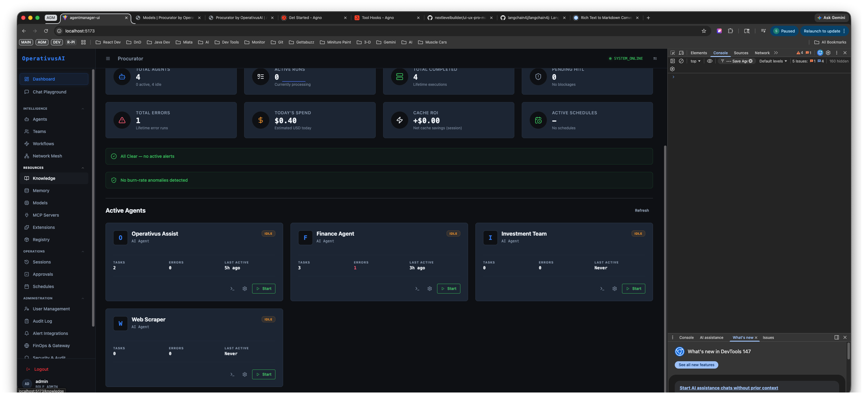Clear the console with the clear icon
This screenshot has width=868, height=417.
click(x=681, y=61)
